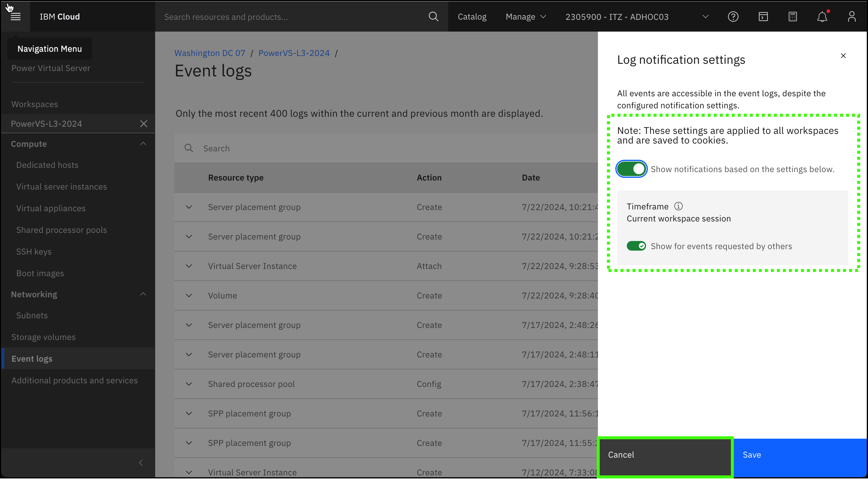Open the account dropdown for 2305900 - ITZ - ADHOC03
868x479 pixels.
click(705, 17)
